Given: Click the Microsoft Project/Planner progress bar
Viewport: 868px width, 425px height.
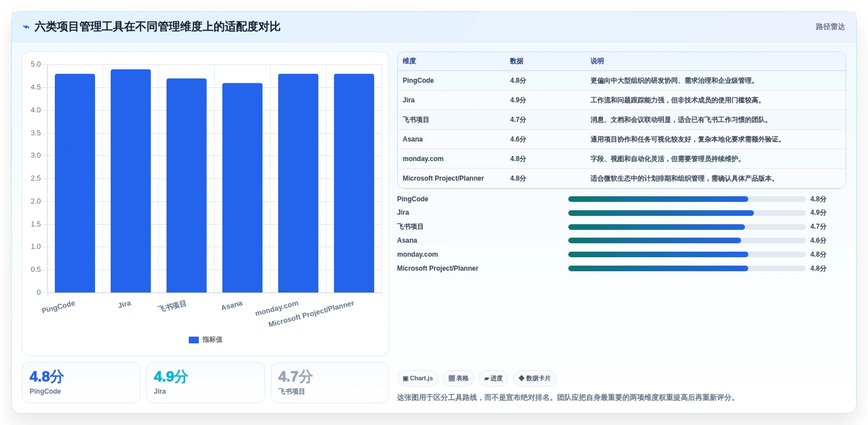Looking at the screenshot, I should 687,268.
